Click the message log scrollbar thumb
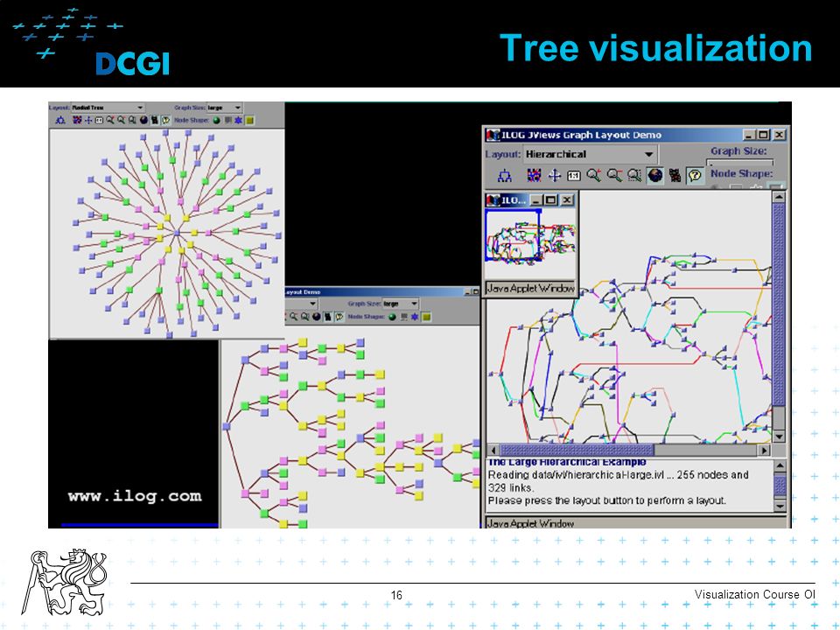Image resolution: width=840 pixels, height=630 pixels. 780,486
